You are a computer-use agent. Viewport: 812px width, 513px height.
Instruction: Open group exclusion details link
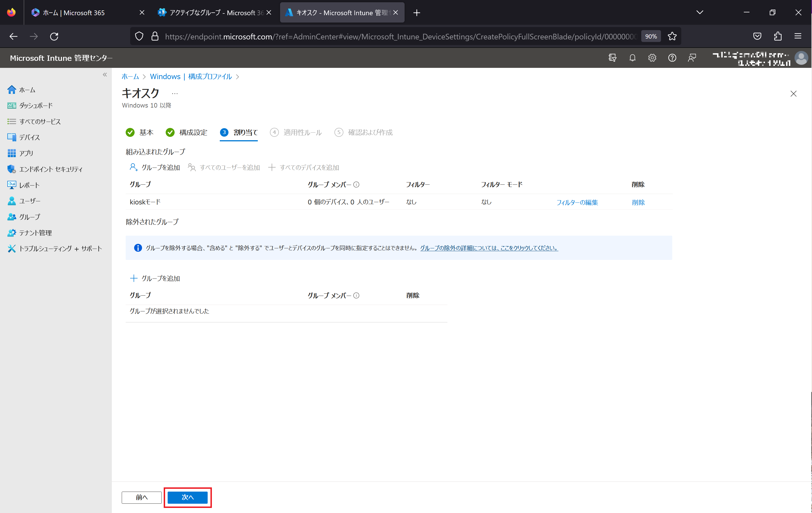pyautogui.click(x=489, y=248)
